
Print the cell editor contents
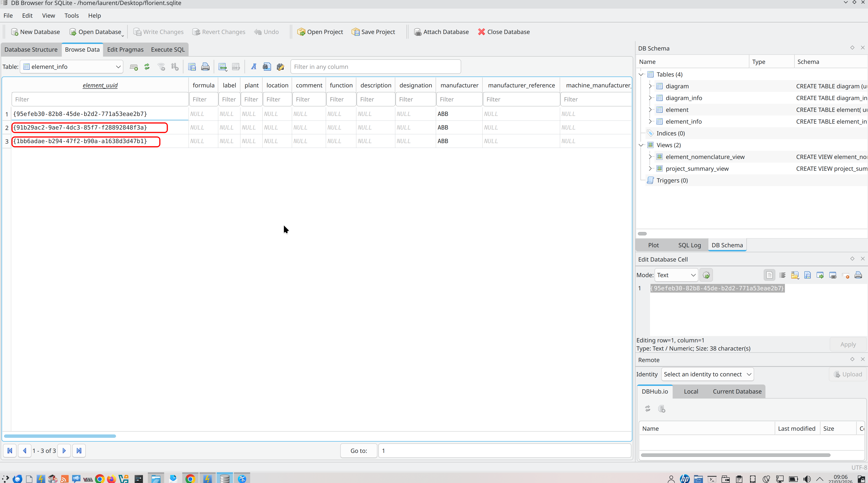(858, 275)
